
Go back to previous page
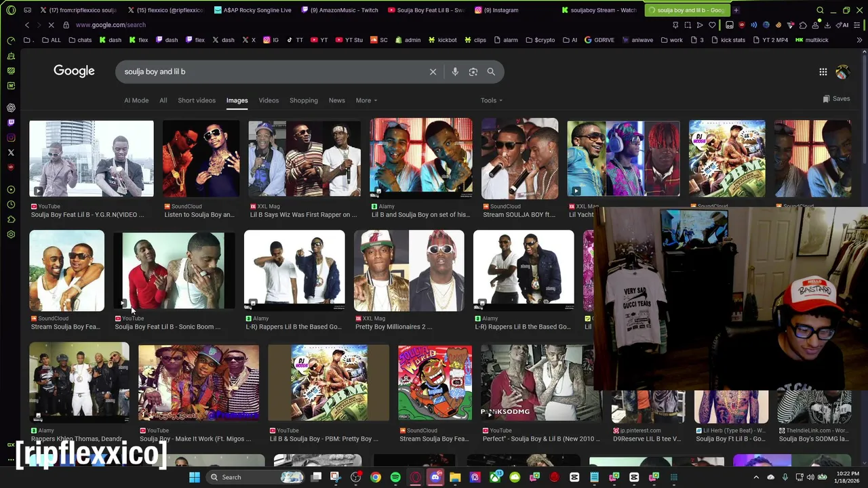tap(27, 25)
